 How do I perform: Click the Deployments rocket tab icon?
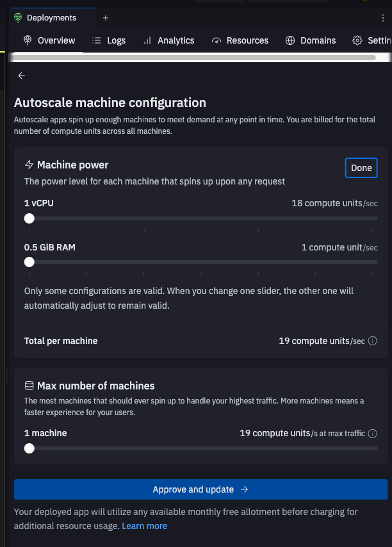point(17,18)
